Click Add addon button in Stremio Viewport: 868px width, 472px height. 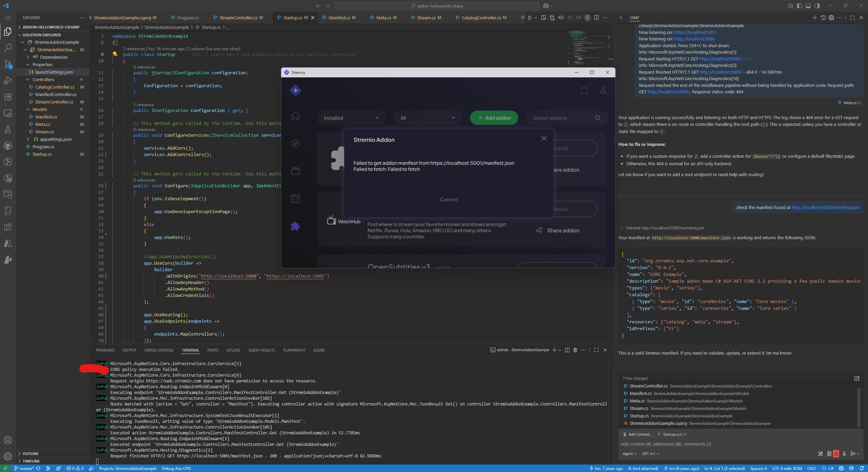[x=494, y=118]
